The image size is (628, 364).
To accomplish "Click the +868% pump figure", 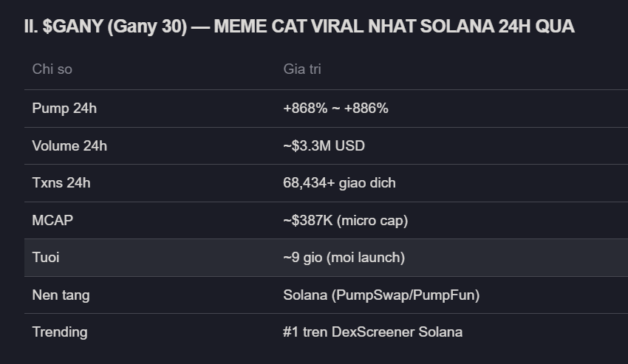I will [303, 109].
